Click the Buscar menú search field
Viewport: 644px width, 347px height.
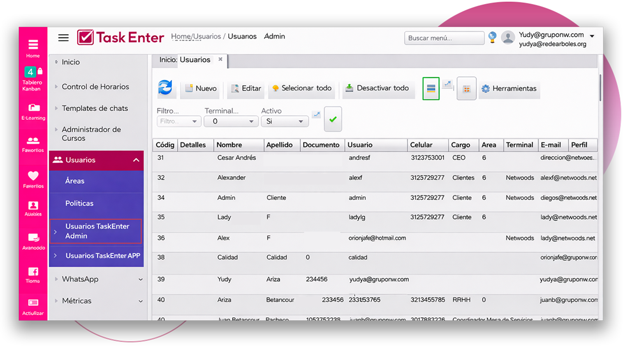point(444,38)
